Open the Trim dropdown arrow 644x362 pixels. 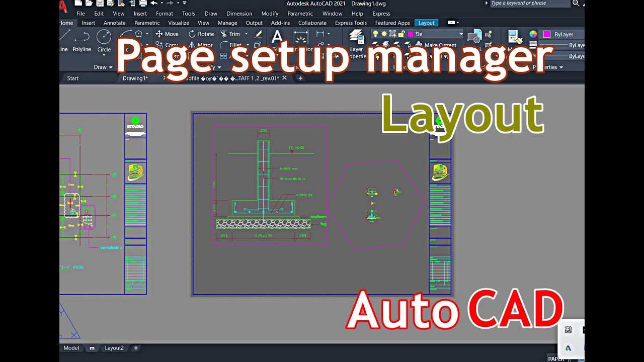click(247, 34)
